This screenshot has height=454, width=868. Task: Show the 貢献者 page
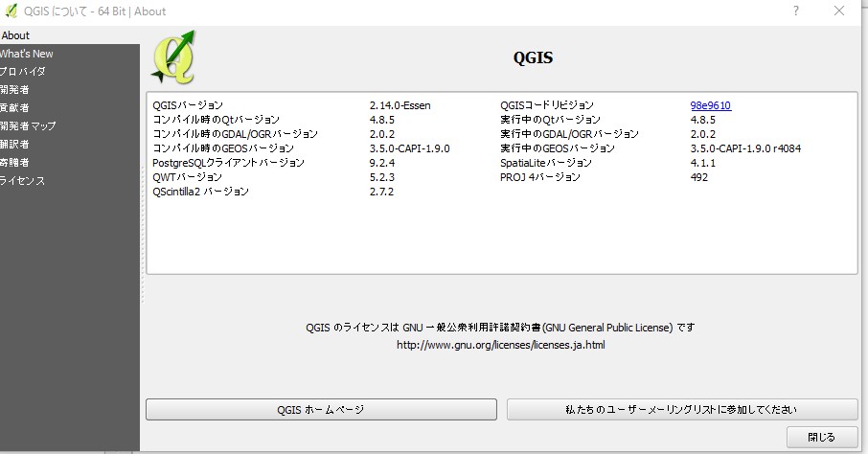pos(15,108)
